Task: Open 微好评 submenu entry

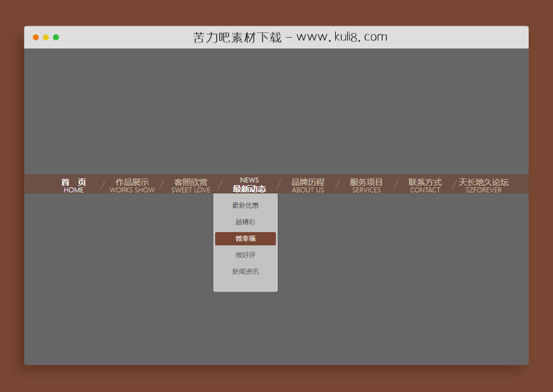Action: [x=245, y=255]
